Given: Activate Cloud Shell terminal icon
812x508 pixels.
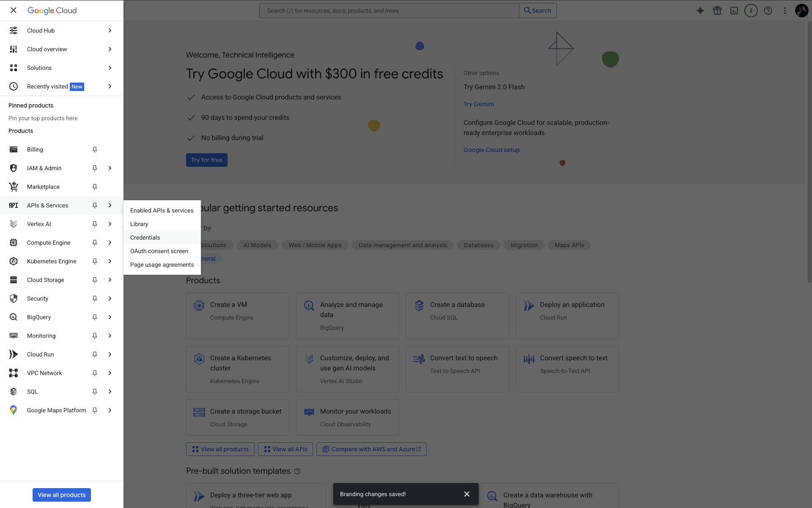Looking at the screenshot, I should click(734, 11).
